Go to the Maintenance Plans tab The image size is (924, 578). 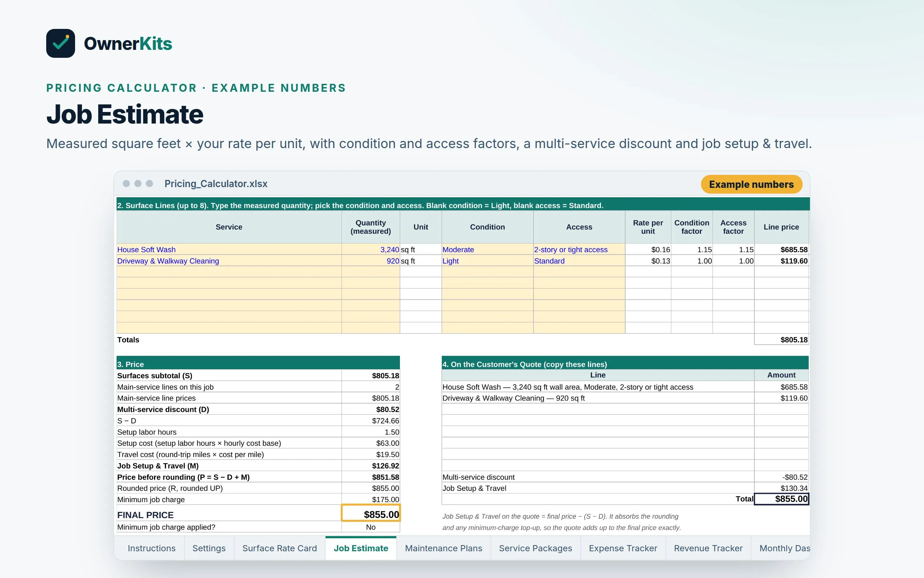tap(443, 548)
